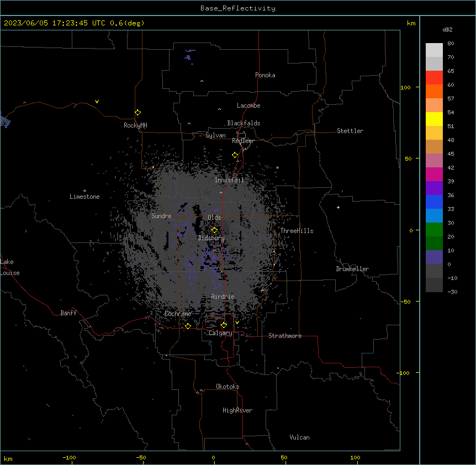
Task: Click the Base_Reflectivity title text
Action: (x=238, y=8)
